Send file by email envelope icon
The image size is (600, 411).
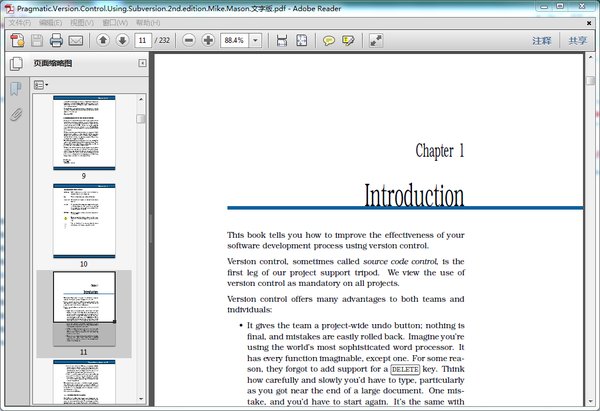coord(76,40)
